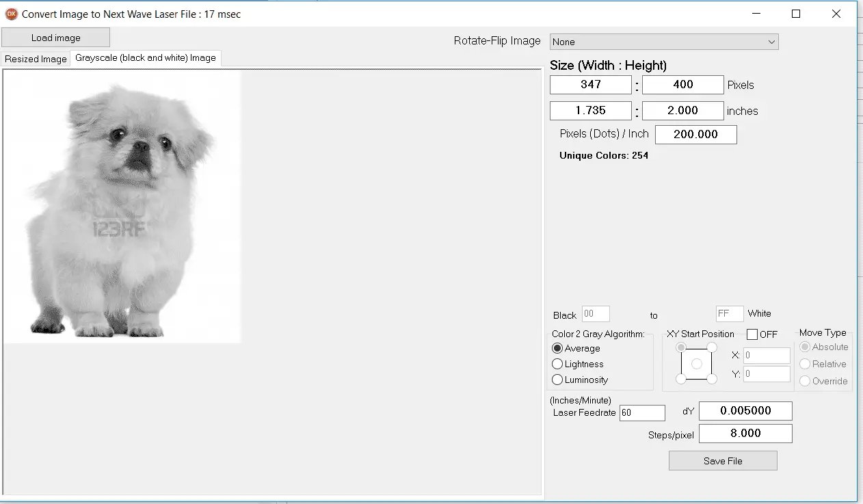The height and width of the screenshot is (504, 863).
Task: Select top-left XY start position corner
Action: (x=681, y=347)
